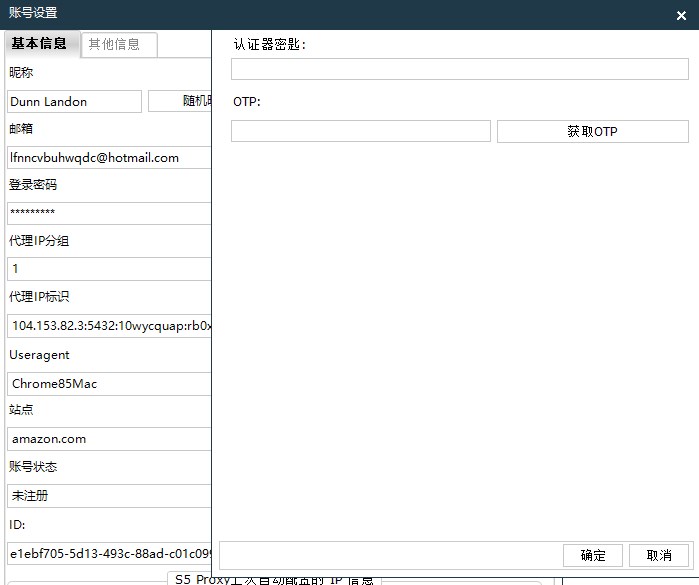The height and width of the screenshot is (585, 699).
Task: Click the 代理IP标识 label
Action: coord(39,297)
